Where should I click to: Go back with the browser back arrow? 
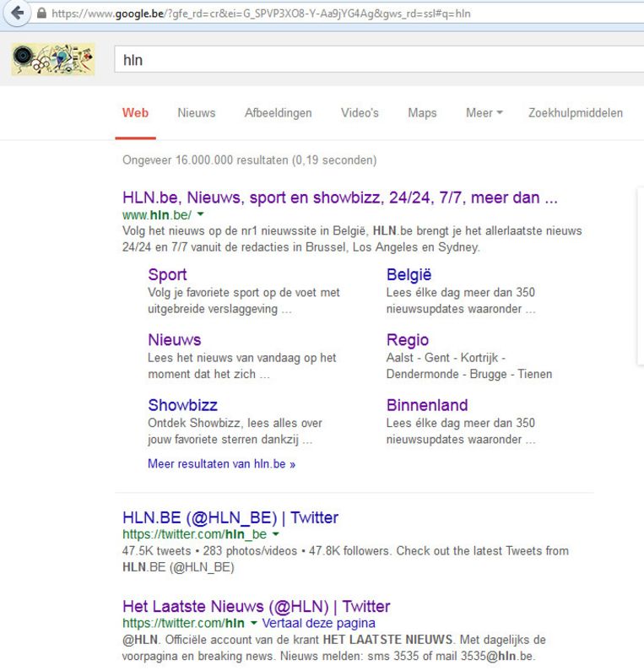tap(17, 14)
